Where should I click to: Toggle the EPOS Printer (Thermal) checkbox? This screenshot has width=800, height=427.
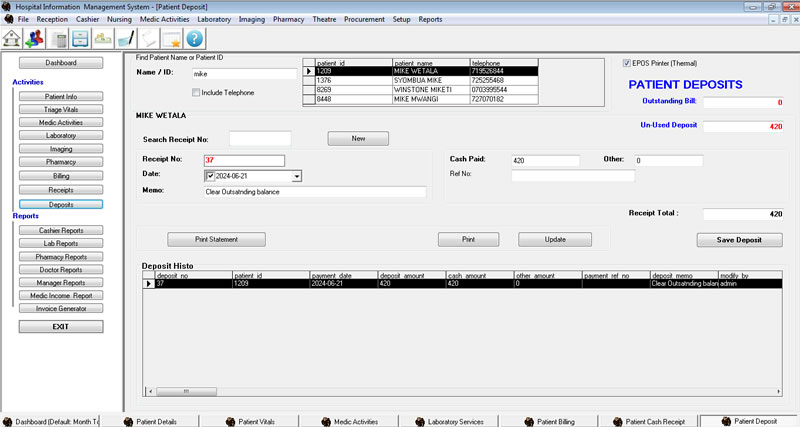[x=627, y=62]
